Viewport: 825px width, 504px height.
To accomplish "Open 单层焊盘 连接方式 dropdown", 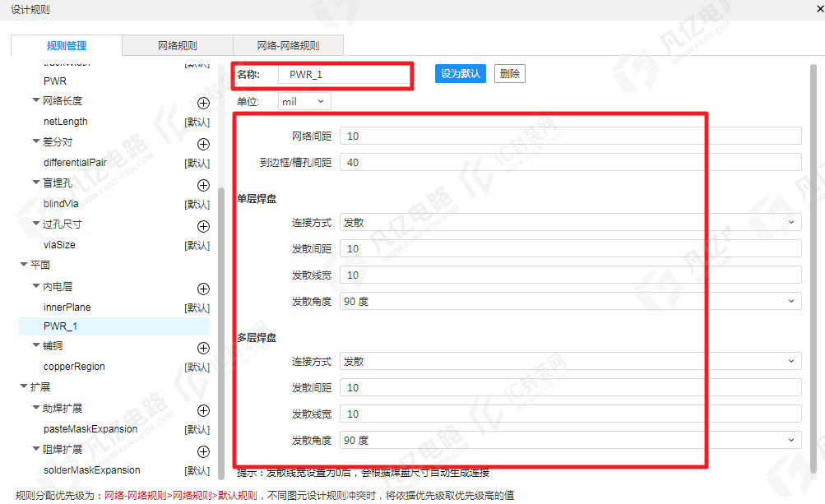I will click(x=570, y=222).
